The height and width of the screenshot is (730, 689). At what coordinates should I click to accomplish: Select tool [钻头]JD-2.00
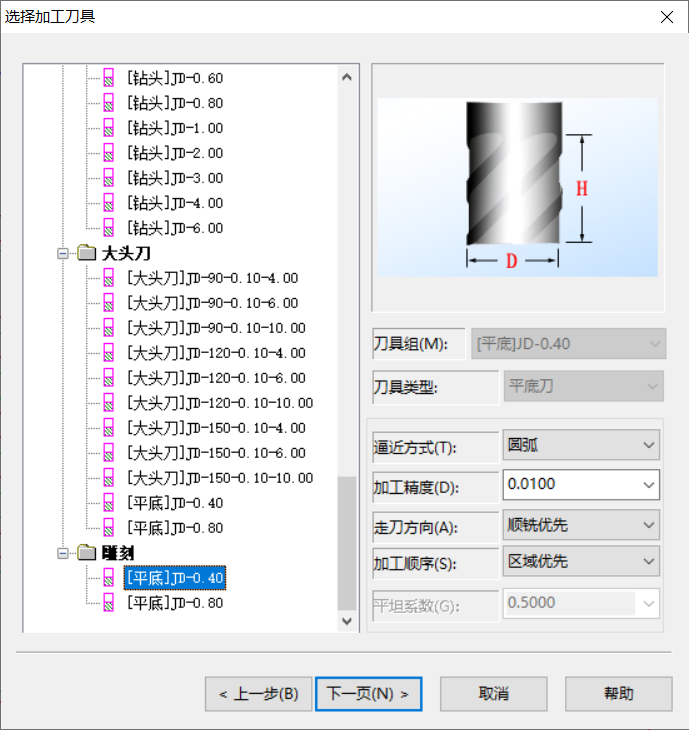click(x=175, y=153)
